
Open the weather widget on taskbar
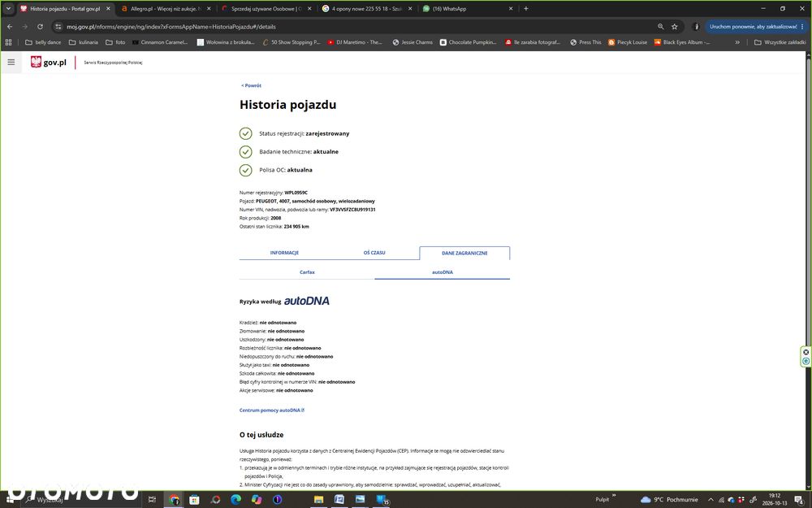point(670,500)
